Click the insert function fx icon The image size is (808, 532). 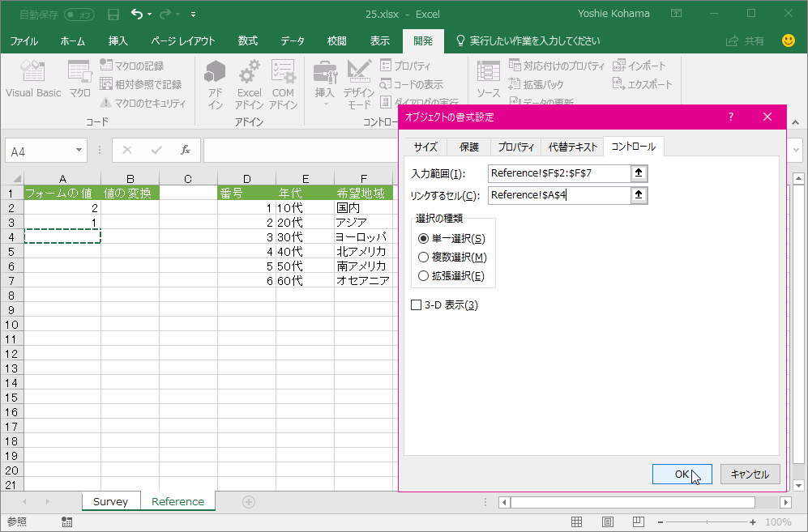(186, 151)
